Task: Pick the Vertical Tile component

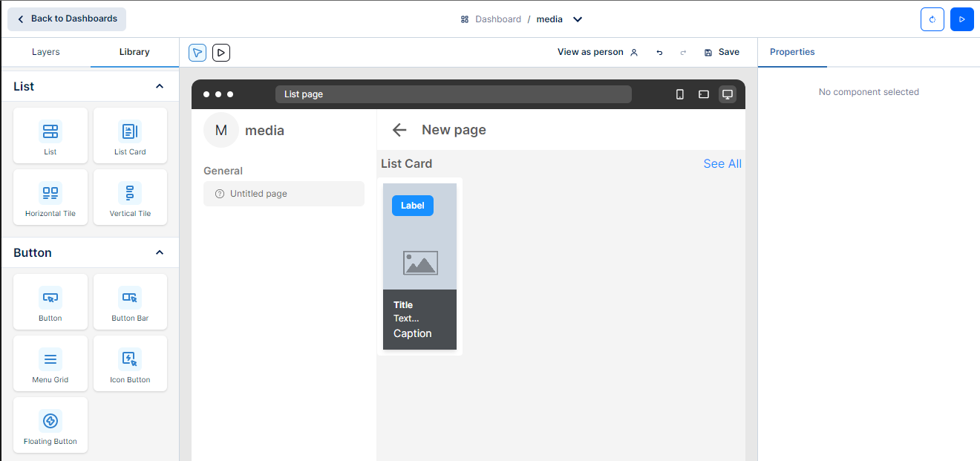Action: [x=130, y=197]
